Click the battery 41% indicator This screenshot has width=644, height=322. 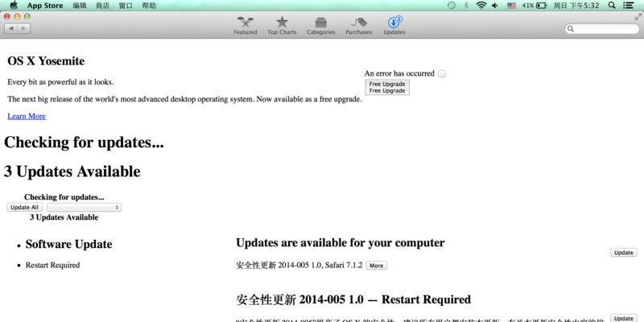(535, 6)
